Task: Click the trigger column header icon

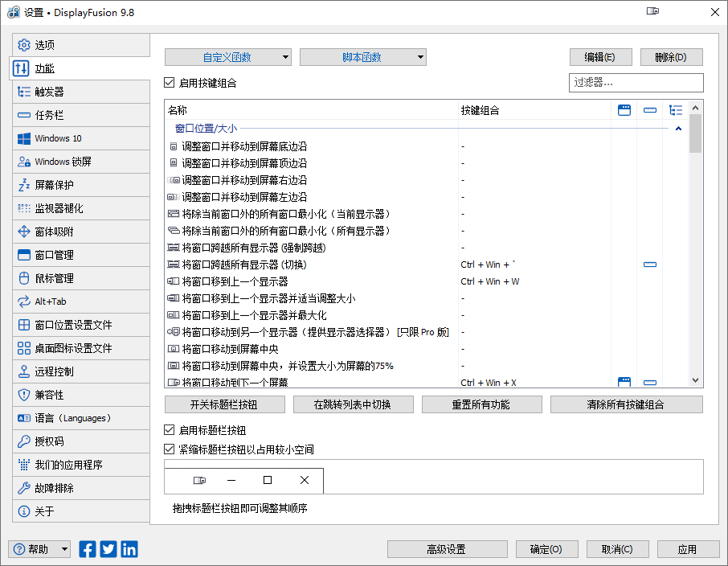Action: pos(676,110)
